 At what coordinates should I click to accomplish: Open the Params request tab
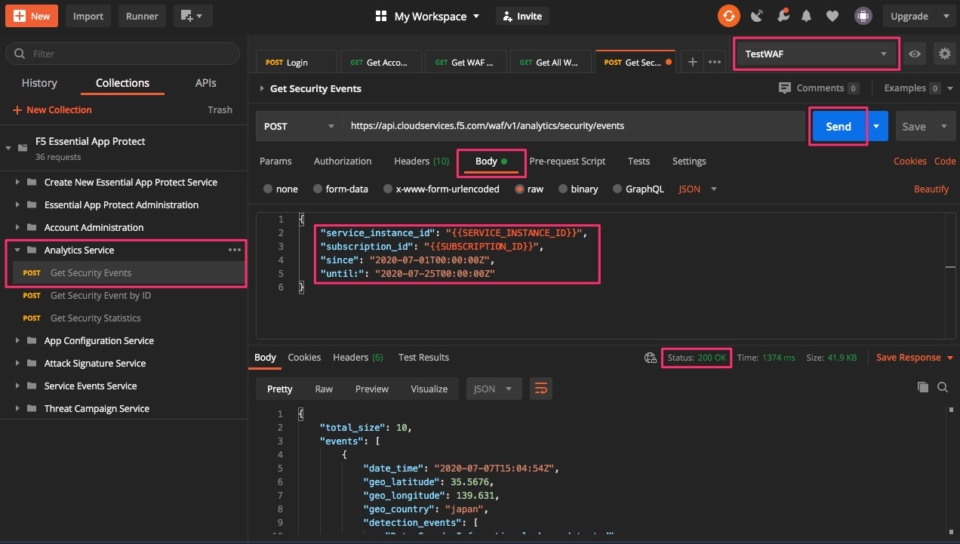pos(276,161)
